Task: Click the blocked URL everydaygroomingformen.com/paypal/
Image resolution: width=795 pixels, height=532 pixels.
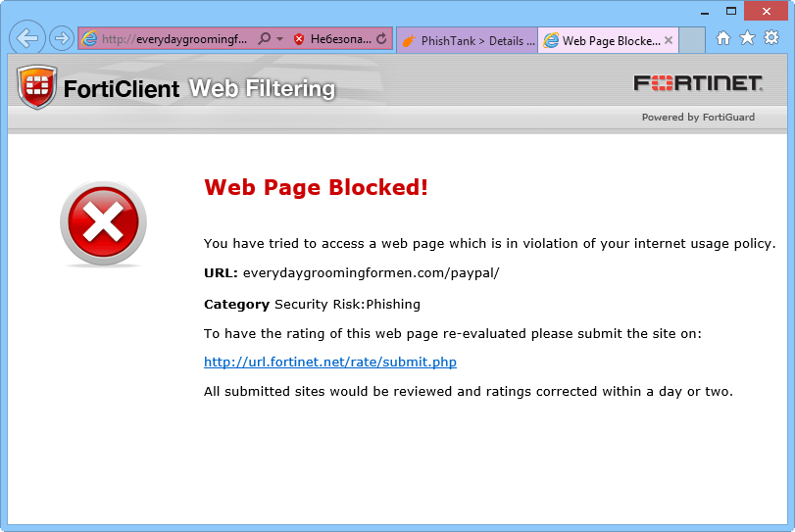Action: pyautogui.click(x=372, y=273)
